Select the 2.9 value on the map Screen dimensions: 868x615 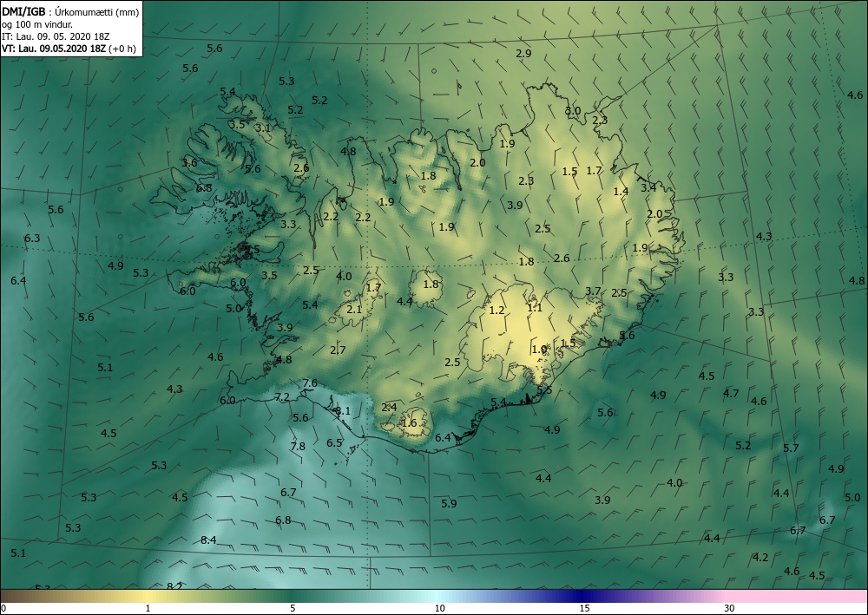[x=523, y=54]
